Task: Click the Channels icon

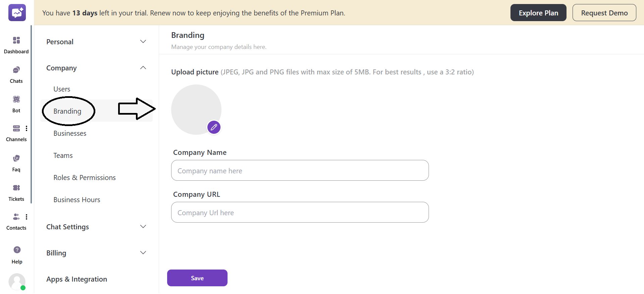Action: click(x=16, y=128)
